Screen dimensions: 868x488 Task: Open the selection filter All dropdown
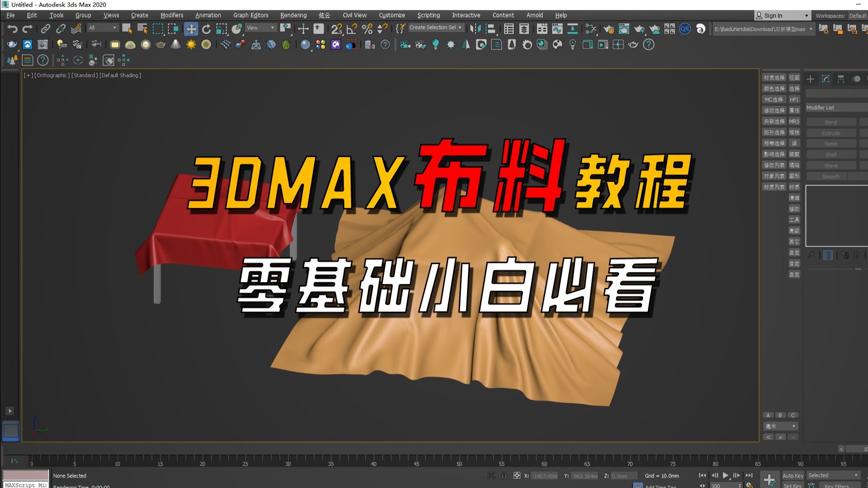(101, 28)
